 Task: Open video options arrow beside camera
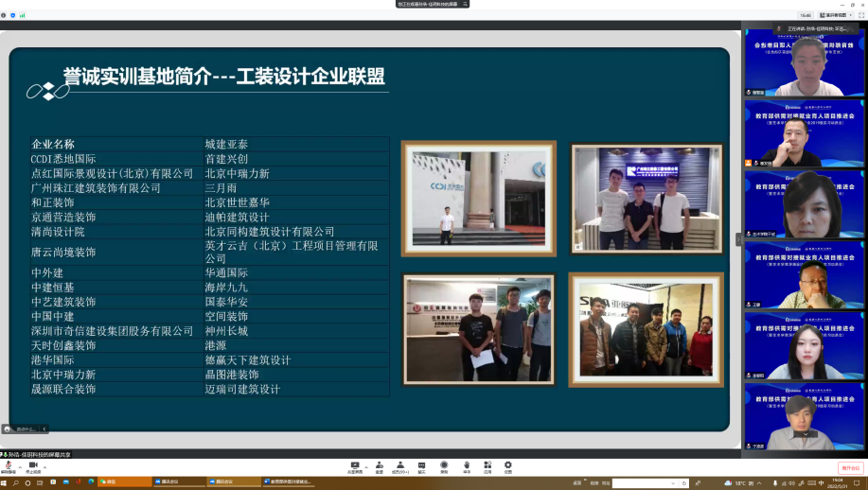44,467
